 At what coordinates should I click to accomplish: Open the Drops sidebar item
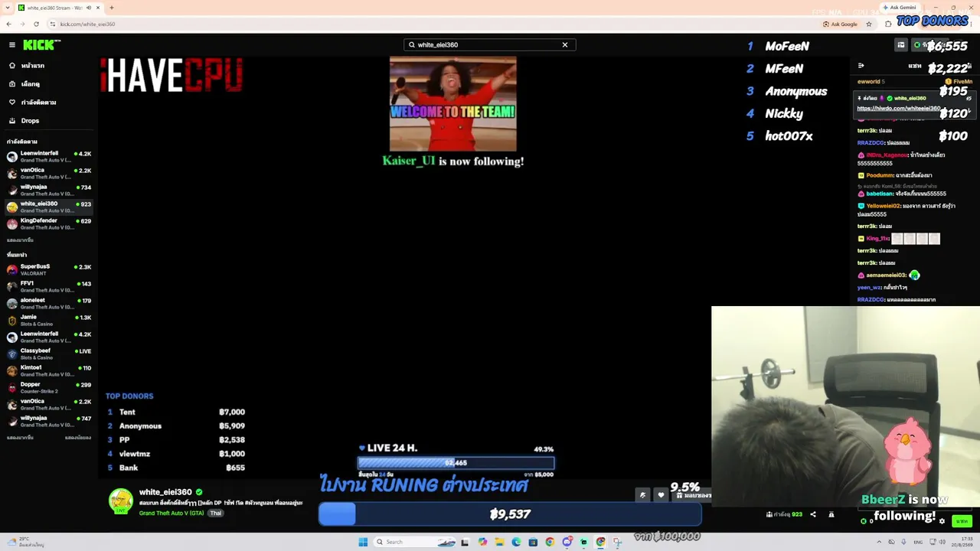[x=49, y=121]
